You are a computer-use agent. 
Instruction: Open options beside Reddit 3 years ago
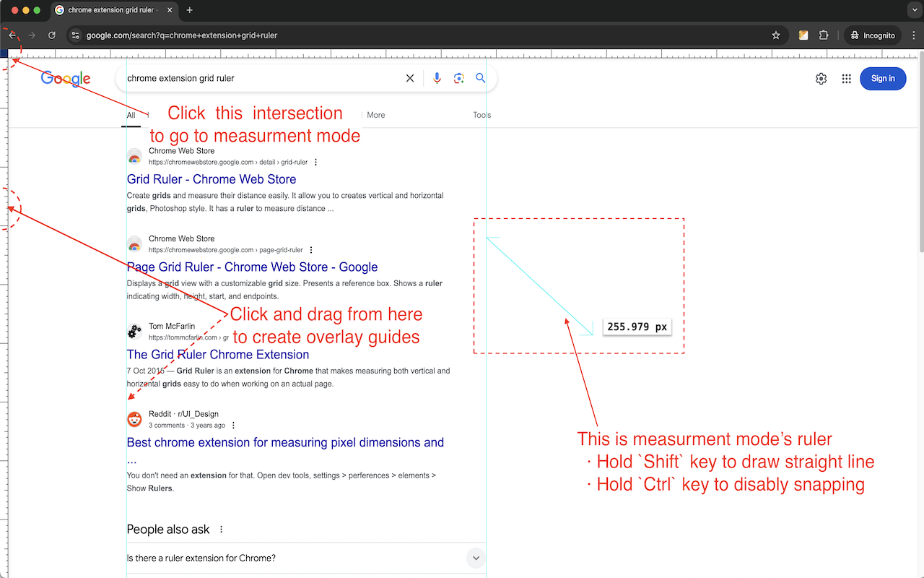click(233, 426)
